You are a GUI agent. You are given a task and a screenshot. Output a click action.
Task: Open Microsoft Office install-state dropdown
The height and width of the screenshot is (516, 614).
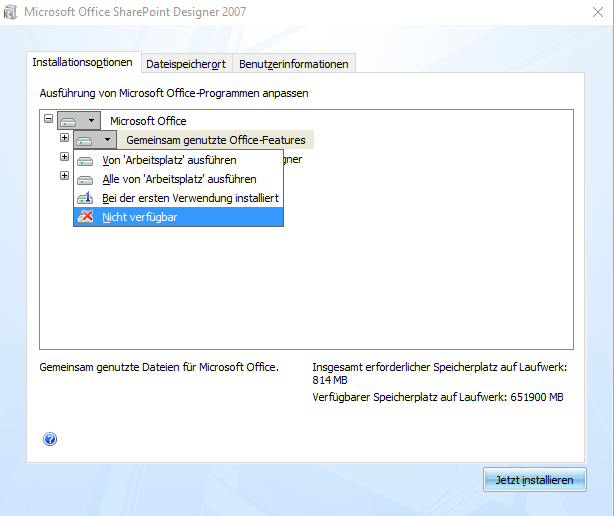point(79,121)
